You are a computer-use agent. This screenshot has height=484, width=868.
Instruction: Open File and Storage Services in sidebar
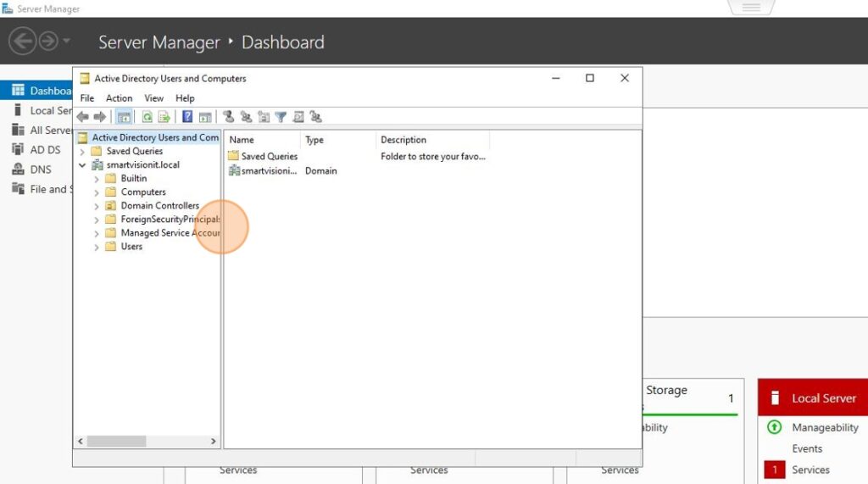point(36,189)
